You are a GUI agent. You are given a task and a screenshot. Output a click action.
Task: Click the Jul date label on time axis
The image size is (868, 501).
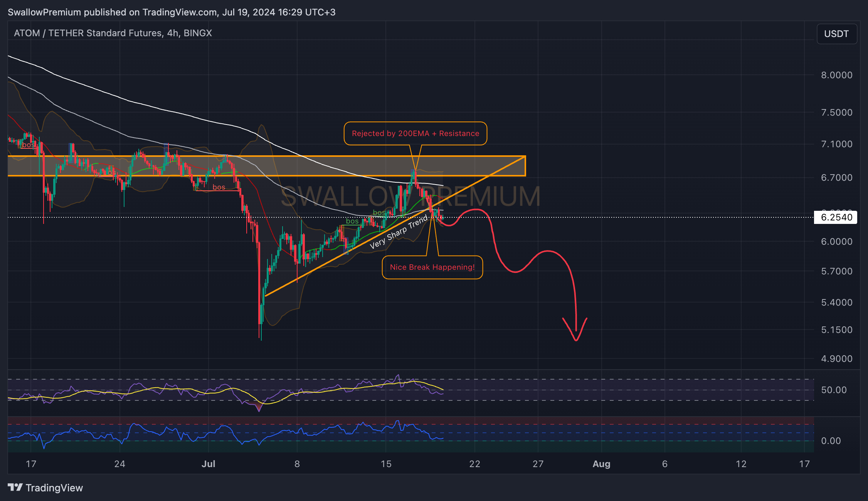tap(209, 464)
